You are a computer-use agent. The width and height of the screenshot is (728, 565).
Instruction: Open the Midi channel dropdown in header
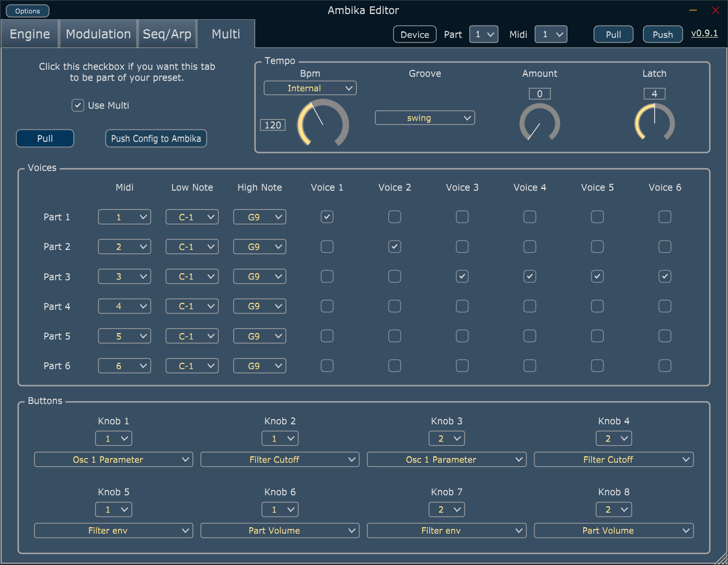(x=551, y=34)
